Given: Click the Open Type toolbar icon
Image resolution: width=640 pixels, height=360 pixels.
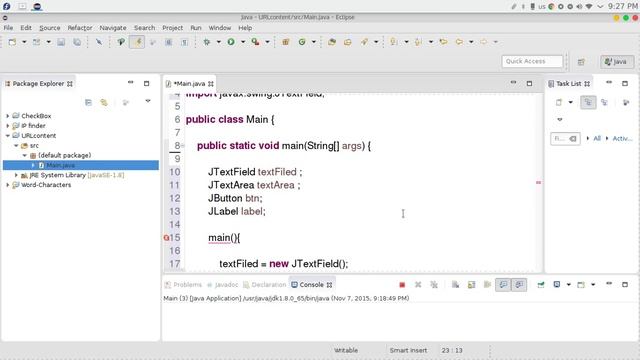Looking at the screenshot, I should point(332,42).
